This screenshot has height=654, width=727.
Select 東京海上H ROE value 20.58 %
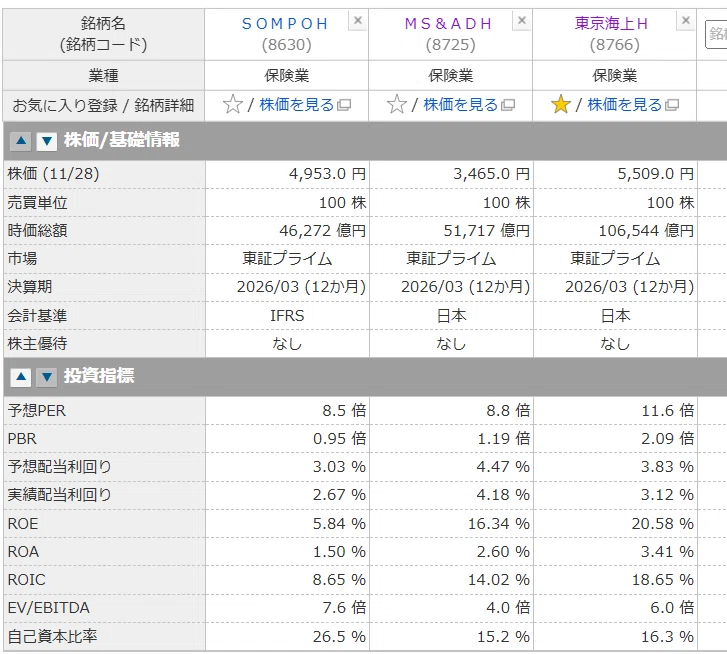tap(663, 524)
